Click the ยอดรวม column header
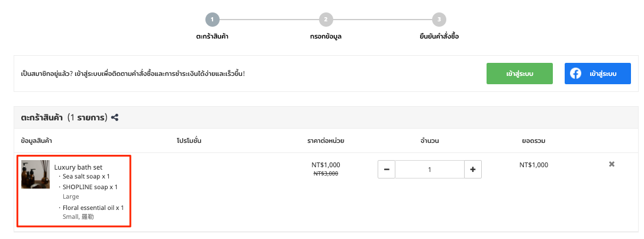The image size is (644, 239). [x=533, y=141]
